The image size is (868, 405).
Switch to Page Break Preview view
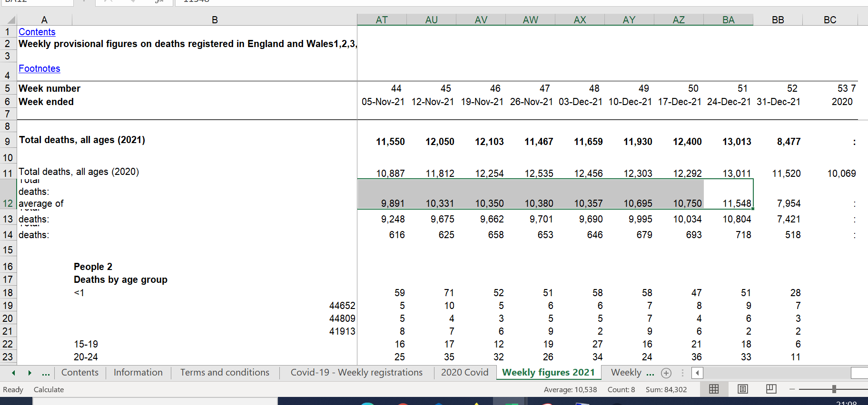tap(771, 389)
